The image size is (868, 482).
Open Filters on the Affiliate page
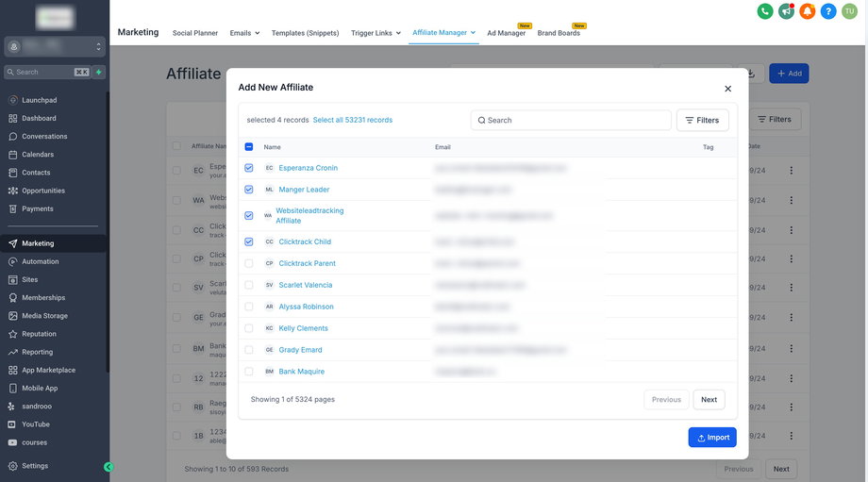tap(775, 119)
